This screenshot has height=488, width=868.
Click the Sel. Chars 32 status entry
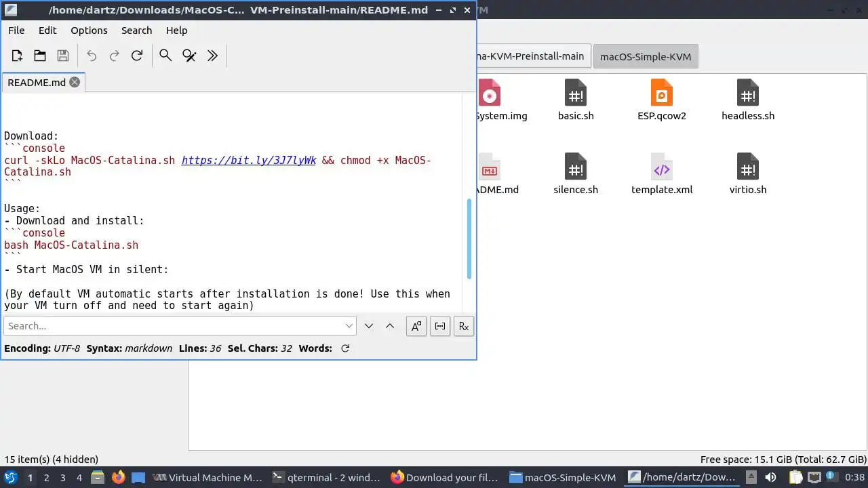[x=260, y=348]
